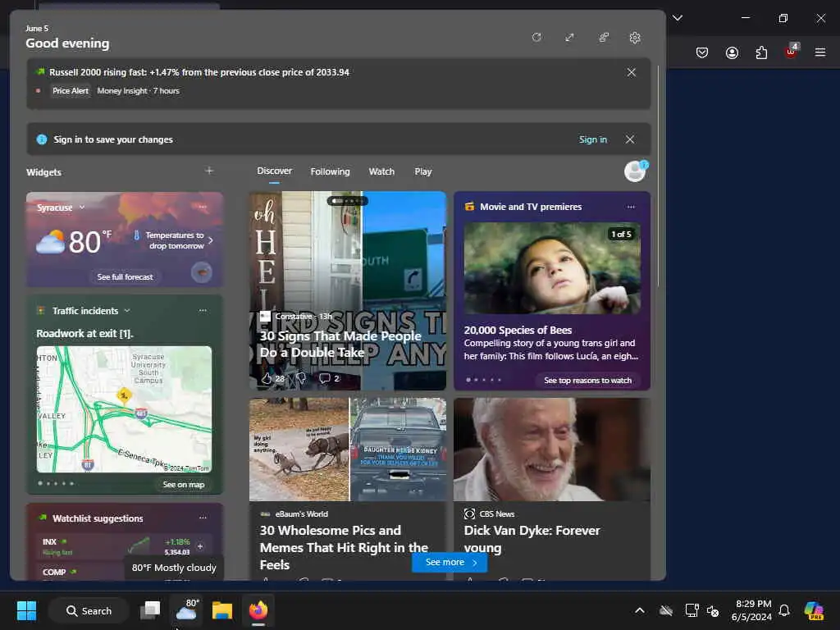This screenshot has width=840, height=630.
Task: Go to the Watch tab
Action: point(381,171)
